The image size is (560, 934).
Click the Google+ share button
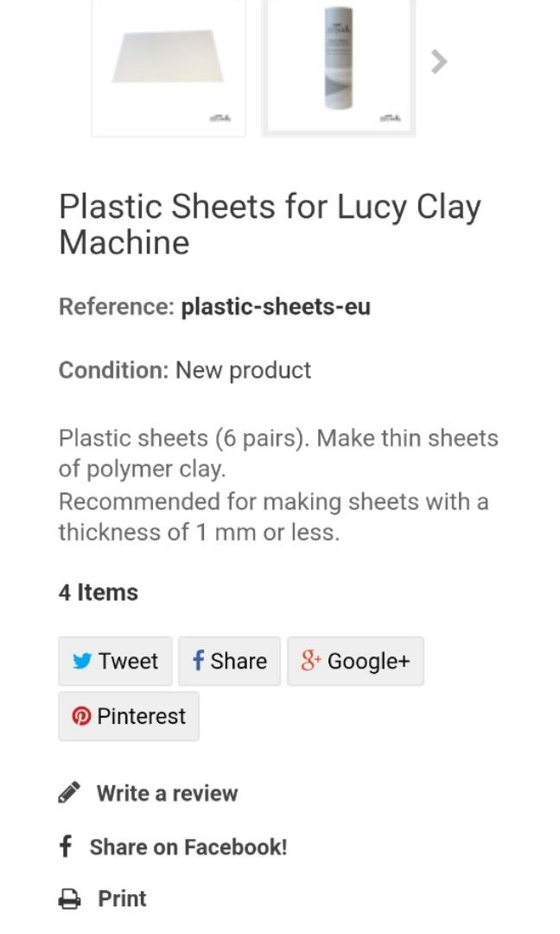click(355, 661)
